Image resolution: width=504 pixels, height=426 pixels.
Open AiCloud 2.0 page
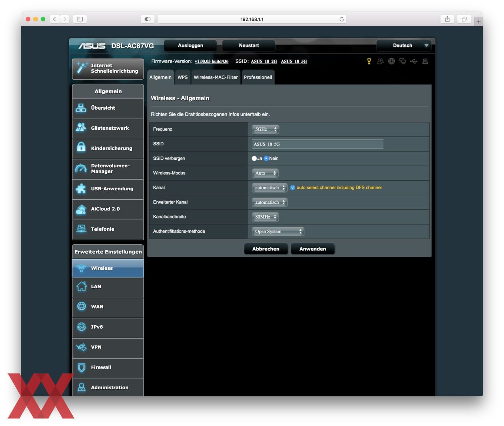[x=108, y=209]
